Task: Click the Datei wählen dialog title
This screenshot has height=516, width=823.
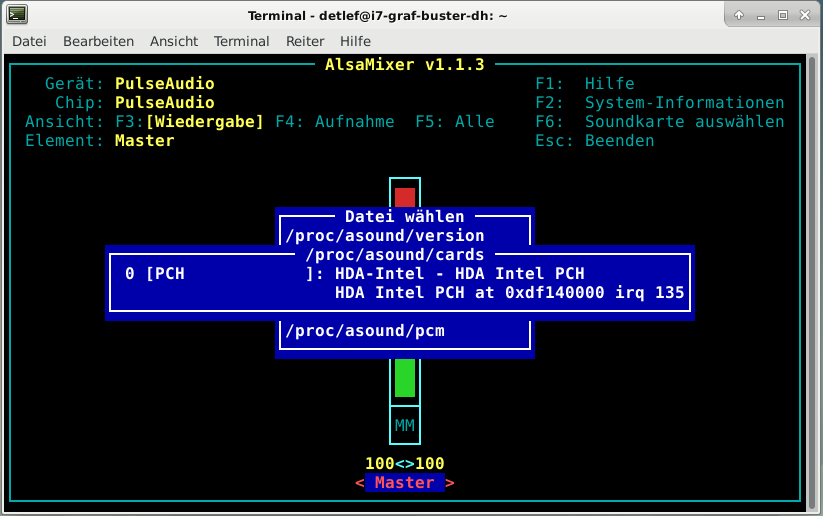Action: point(405,216)
